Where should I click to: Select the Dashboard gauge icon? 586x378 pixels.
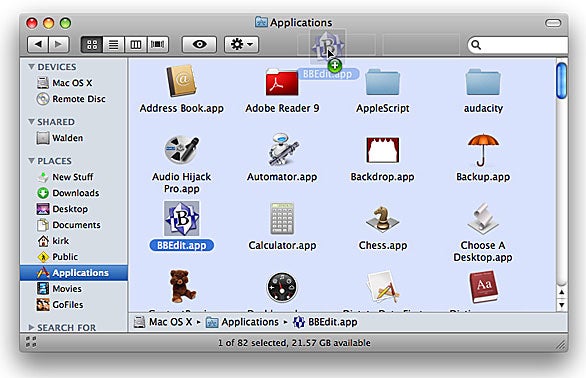pos(282,287)
